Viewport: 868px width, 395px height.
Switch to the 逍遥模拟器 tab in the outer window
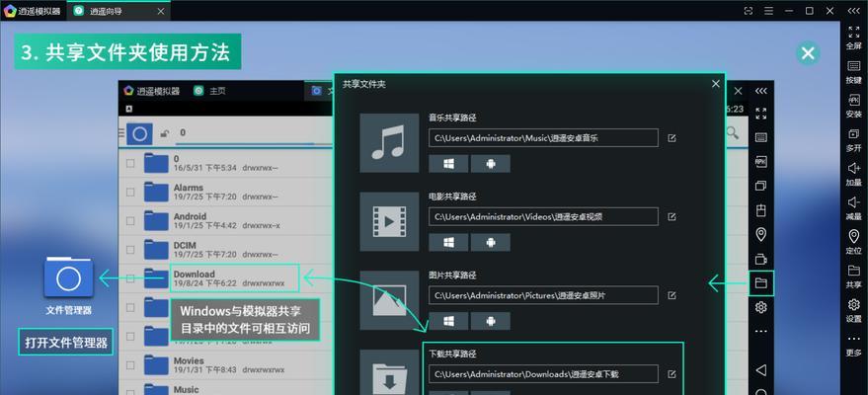pos(33,11)
